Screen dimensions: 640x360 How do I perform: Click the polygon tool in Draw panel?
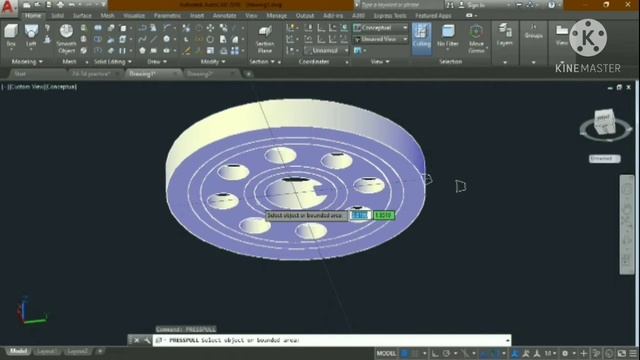pyautogui.click(x=142, y=51)
